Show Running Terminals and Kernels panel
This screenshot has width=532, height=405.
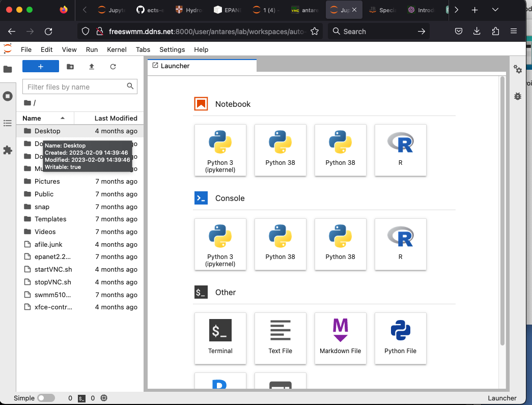[x=8, y=96]
